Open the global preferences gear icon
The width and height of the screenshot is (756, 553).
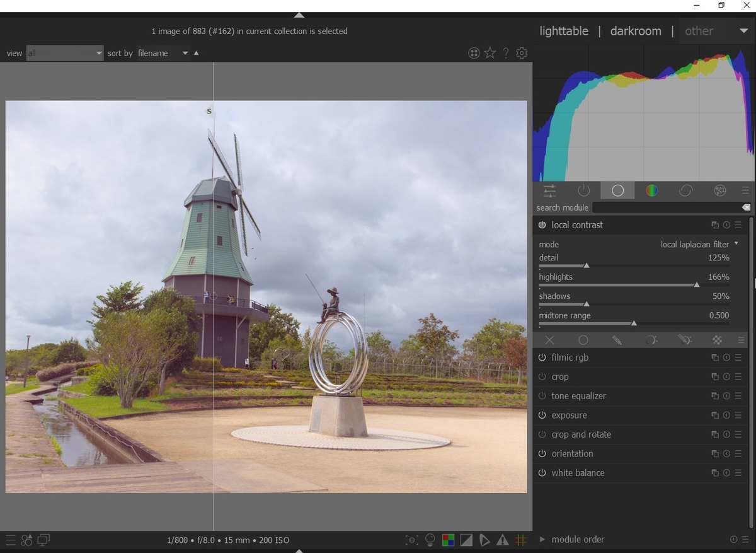click(522, 53)
